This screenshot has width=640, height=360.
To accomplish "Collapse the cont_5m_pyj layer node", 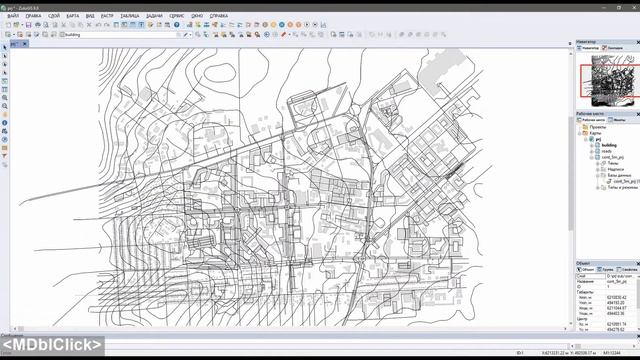I will [591, 157].
